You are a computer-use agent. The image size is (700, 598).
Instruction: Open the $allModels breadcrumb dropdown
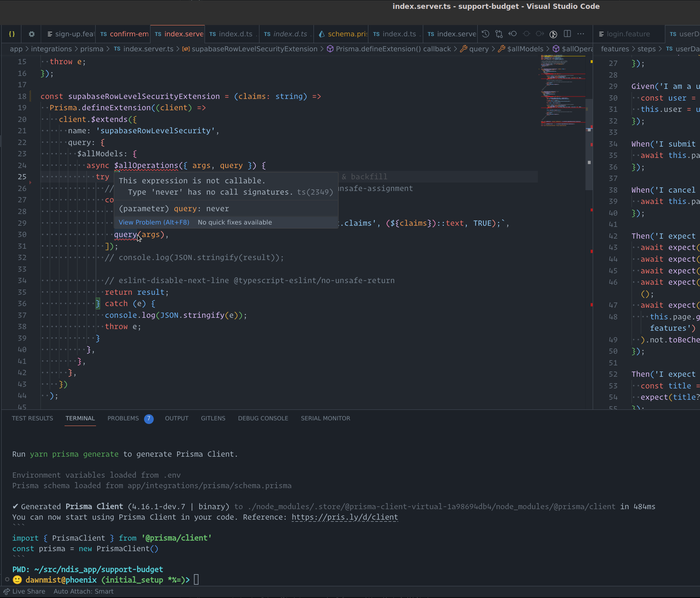(x=525, y=49)
